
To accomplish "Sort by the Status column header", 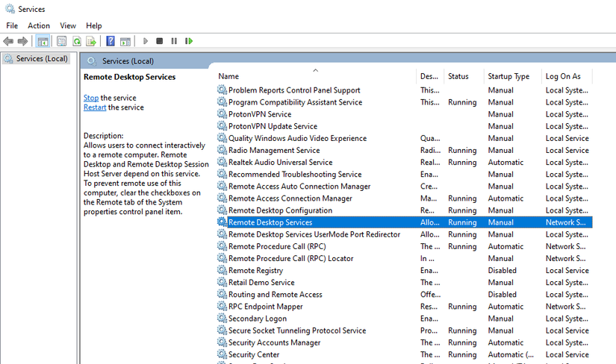I will click(x=464, y=76).
